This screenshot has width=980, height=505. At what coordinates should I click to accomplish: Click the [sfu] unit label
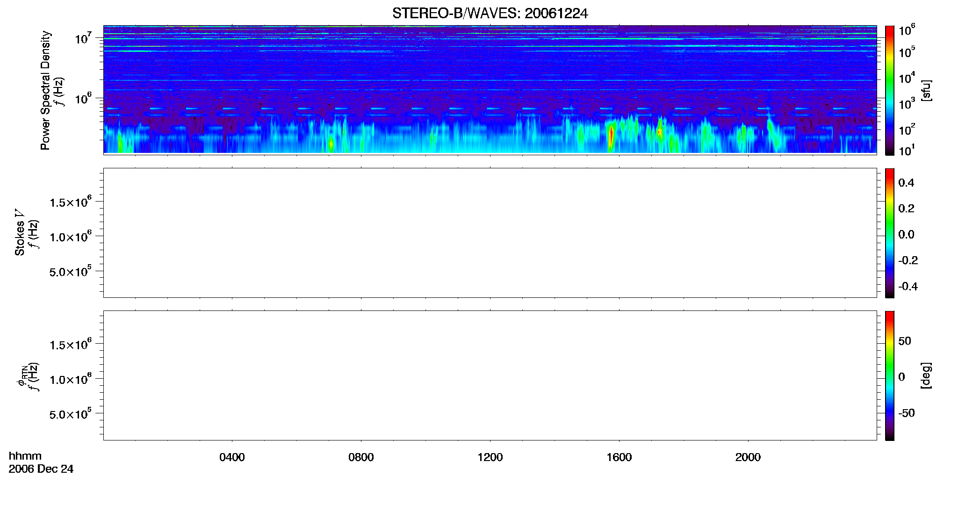926,90
